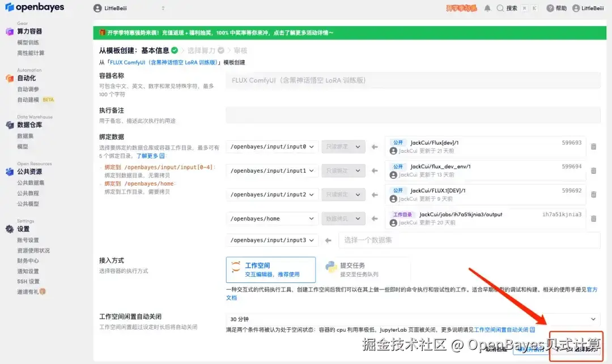Click the arrow beside input1 binding row

point(375,171)
